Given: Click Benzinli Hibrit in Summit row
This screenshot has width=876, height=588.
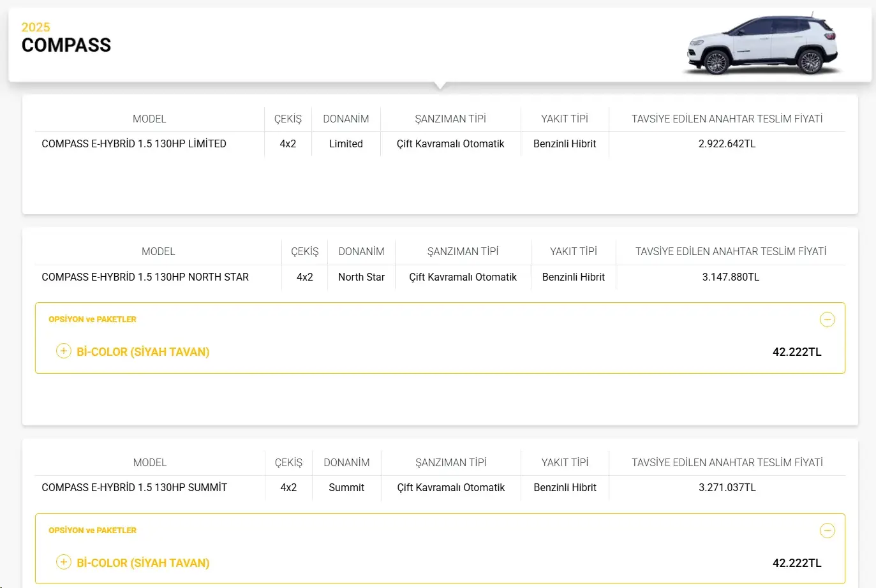Looking at the screenshot, I should tap(565, 488).
